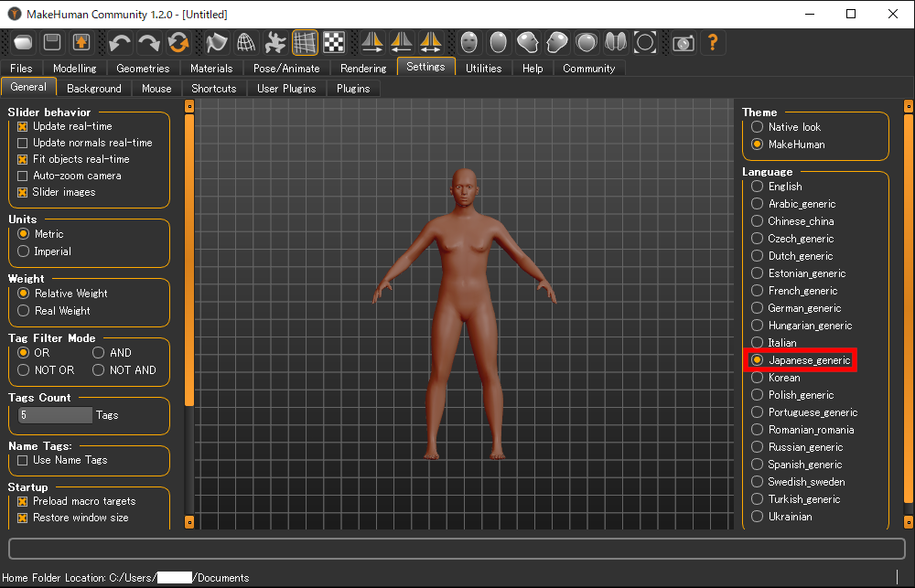Open the Modelling tab
915x588 pixels.
click(74, 69)
